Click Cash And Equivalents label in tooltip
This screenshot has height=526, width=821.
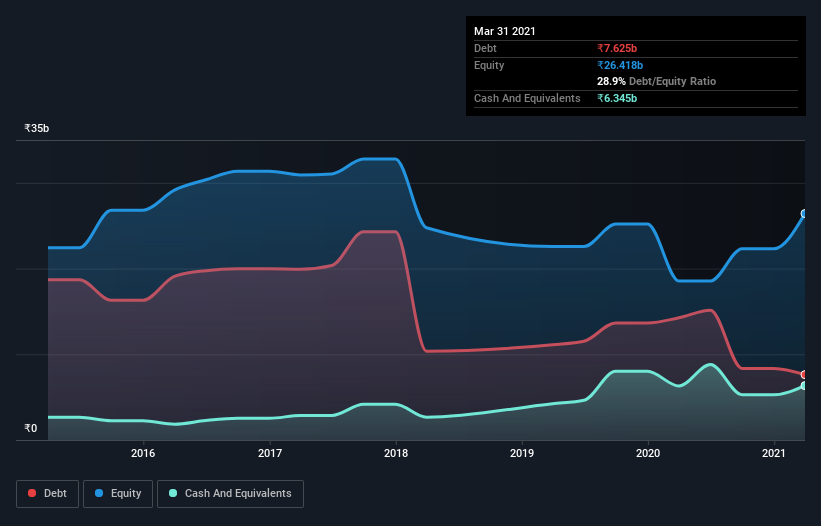pos(527,98)
